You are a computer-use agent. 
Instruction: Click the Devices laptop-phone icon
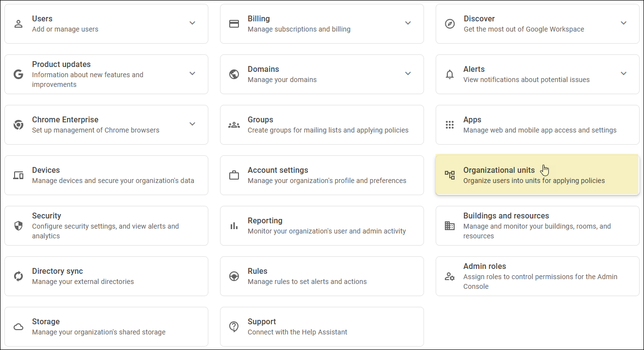[18, 175]
